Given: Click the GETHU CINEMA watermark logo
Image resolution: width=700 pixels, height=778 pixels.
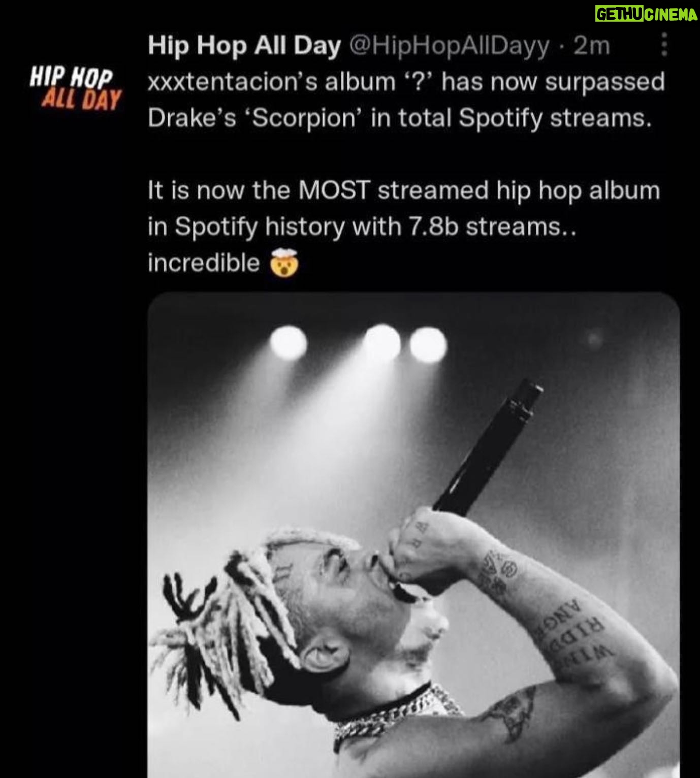Looking at the screenshot, I should click(647, 15).
